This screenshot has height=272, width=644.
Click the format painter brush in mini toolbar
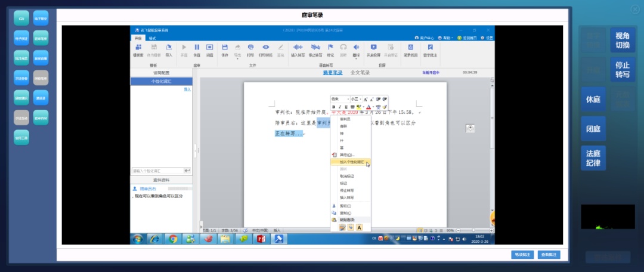coord(385,107)
